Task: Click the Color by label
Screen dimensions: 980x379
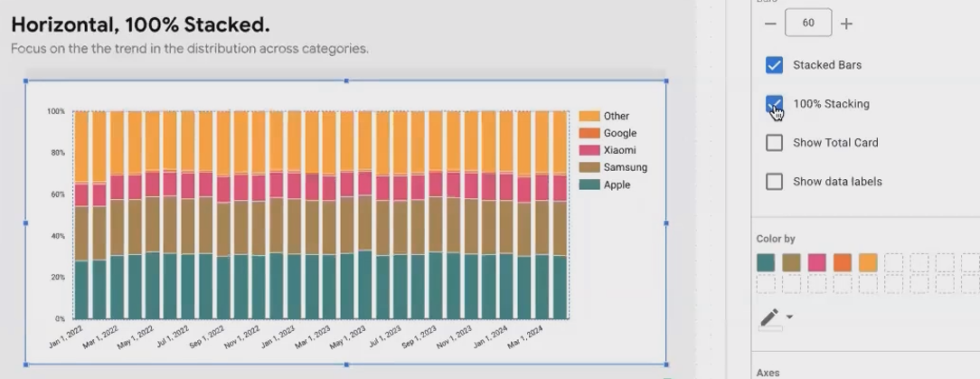Action: pyautogui.click(x=776, y=239)
